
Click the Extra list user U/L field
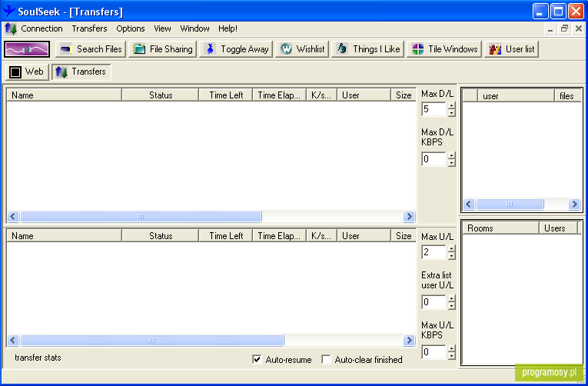pyautogui.click(x=434, y=302)
